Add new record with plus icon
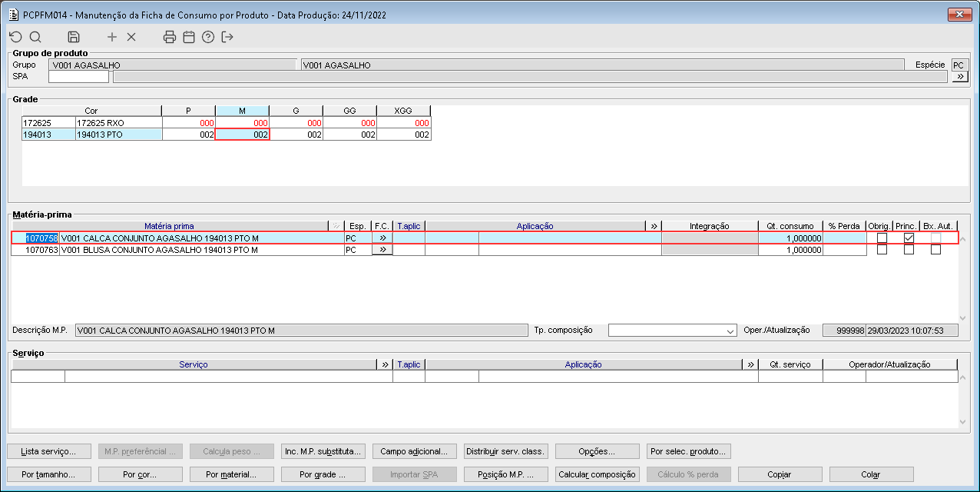Image resolution: width=980 pixels, height=492 pixels. [x=112, y=37]
